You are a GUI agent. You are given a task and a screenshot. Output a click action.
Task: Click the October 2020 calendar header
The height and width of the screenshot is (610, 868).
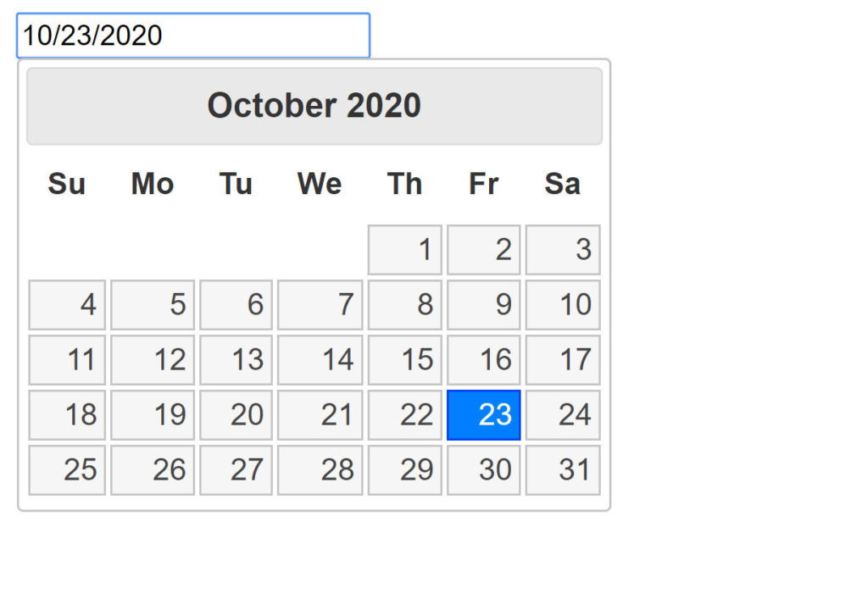tap(314, 105)
